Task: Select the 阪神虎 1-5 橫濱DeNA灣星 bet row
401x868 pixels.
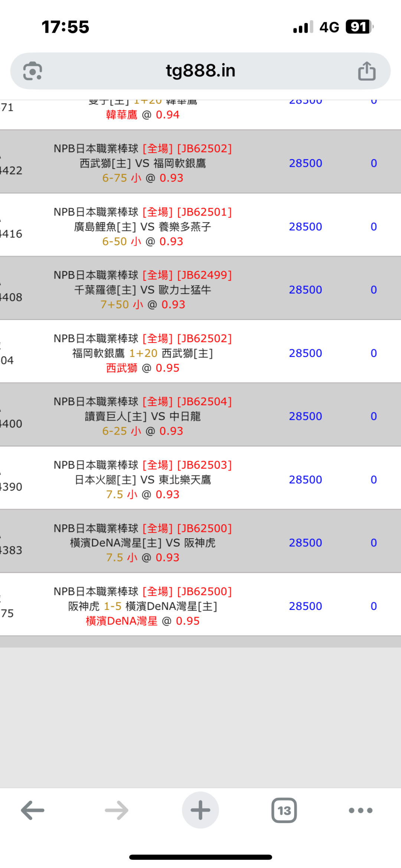Action: 143,606
